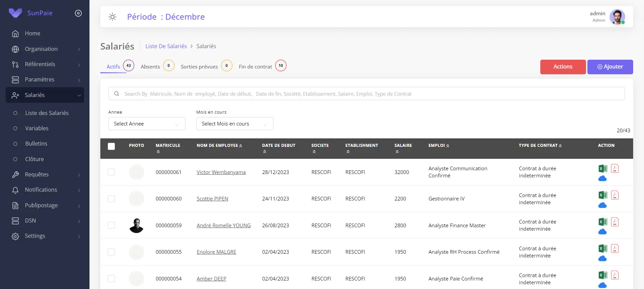Check the Victor Wembanyama row checkbox
Image resolution: width=644 pixels, height=289 pixels.
(x=111, y=172)
